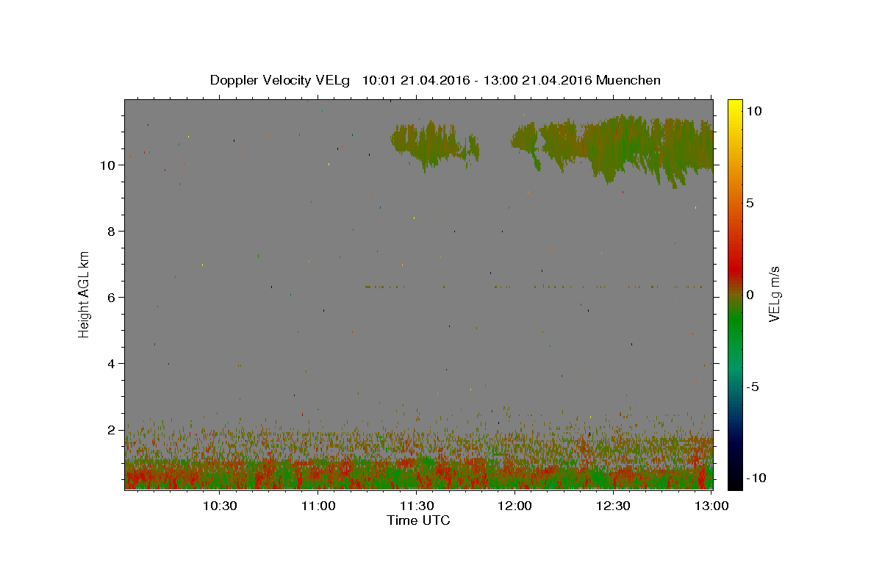Click the height tick label 4
The width and height of the screenshot is (882, 588).
coord(112,364)
